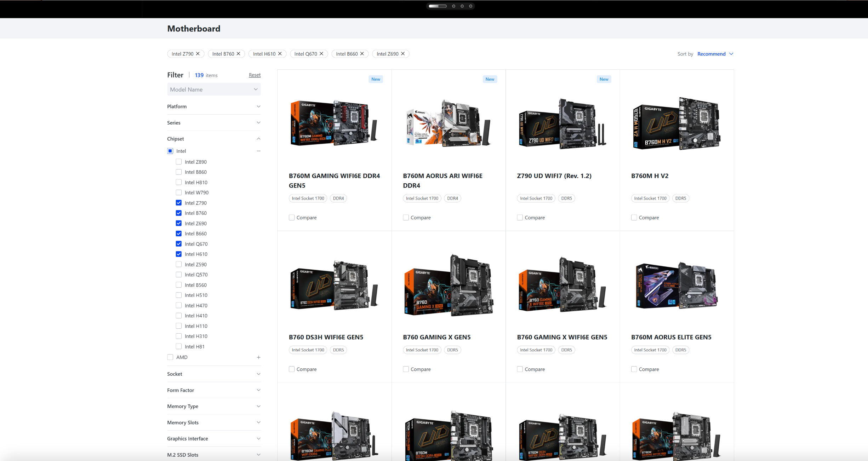Screen dimensions: 868x461
Task: Collapse the Chipset filter section
Action: tap(214, 139)
